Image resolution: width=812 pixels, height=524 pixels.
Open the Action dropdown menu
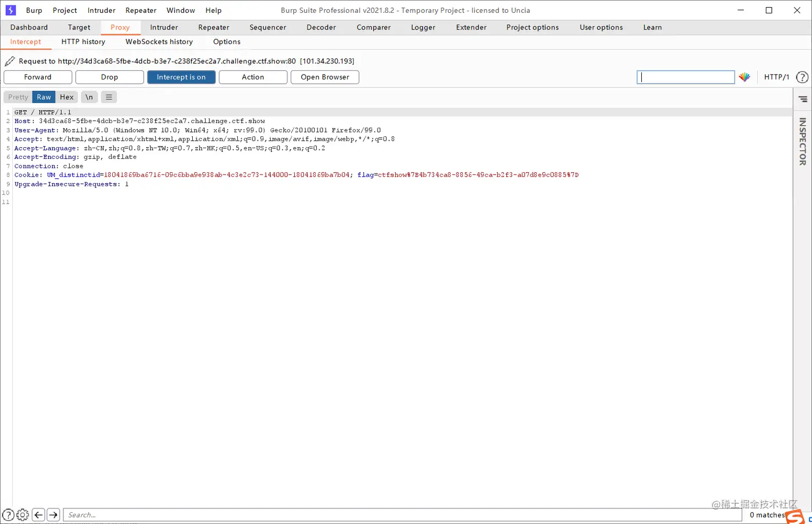tap(253, 77)
